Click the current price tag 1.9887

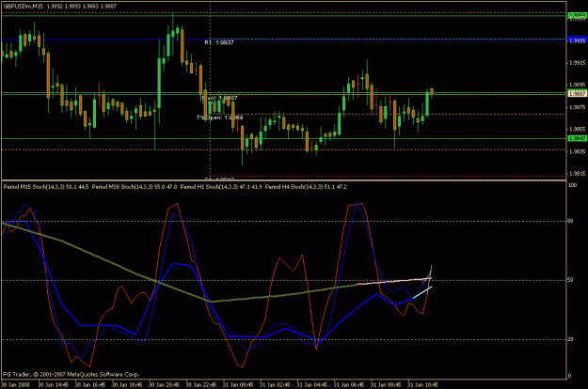(x=577, y=94)
